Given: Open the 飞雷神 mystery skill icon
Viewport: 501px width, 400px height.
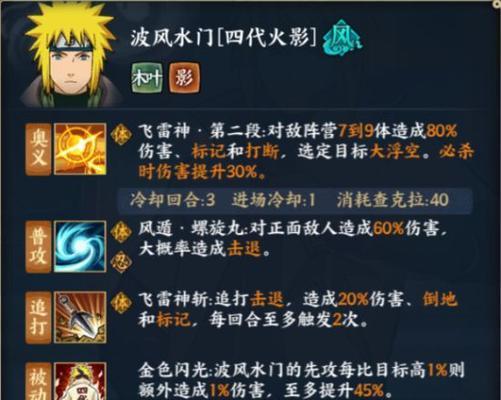Looking at the screenshot, I should (80, 149).
